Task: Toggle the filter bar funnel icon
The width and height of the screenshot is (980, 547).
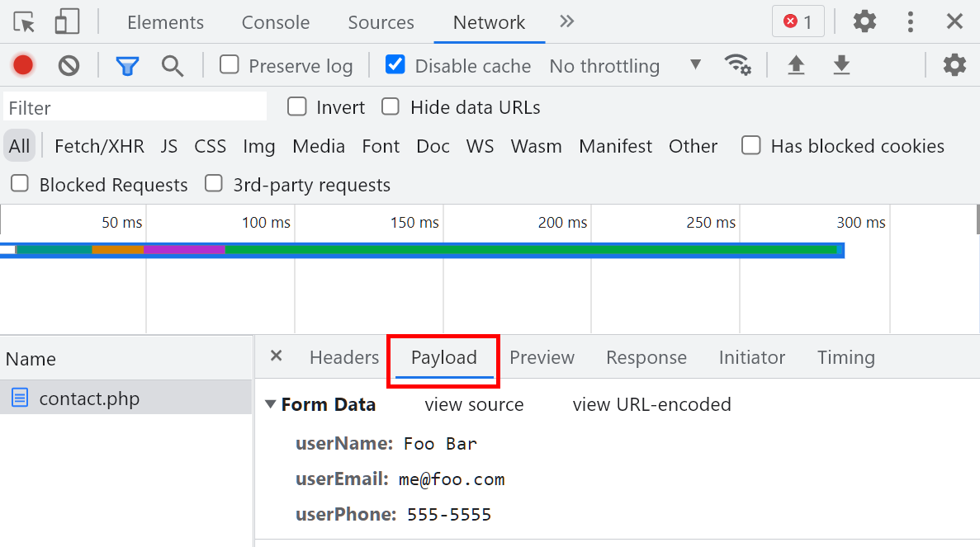Action: pos(126,64)
